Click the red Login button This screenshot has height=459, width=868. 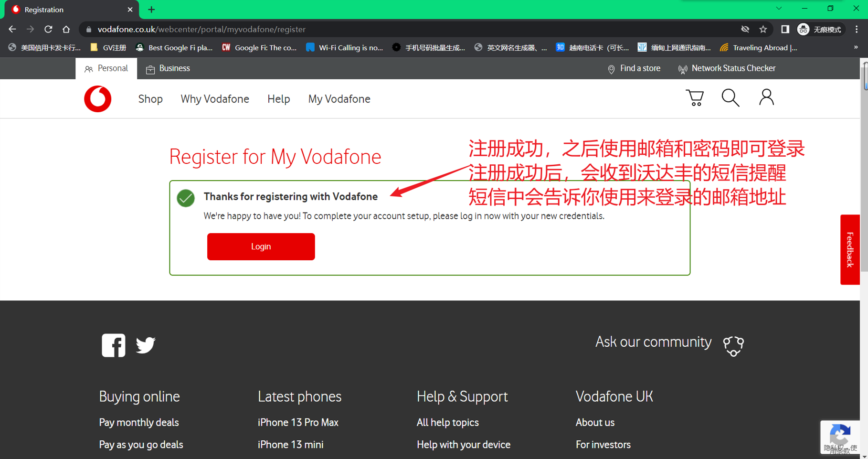pyautogui.click(x=261, y=246)
